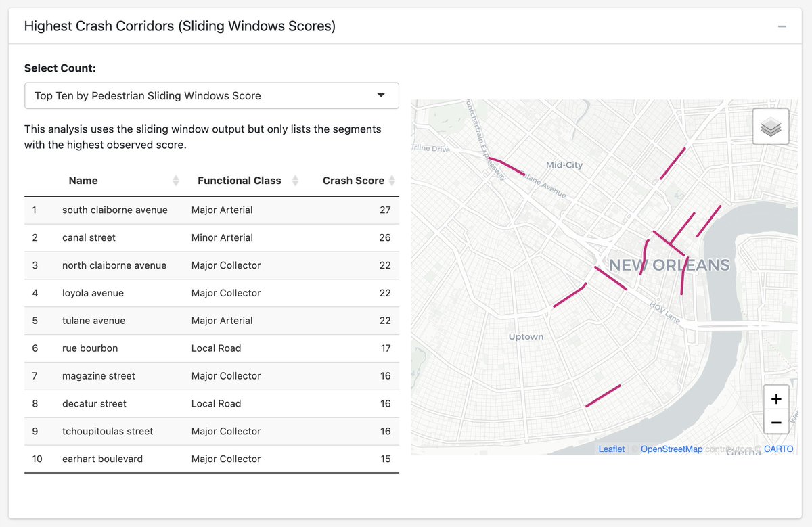Click the Select Count label
Image resolution: width=812 pixels, height=527 pixels.
click(x=60, y=68)
